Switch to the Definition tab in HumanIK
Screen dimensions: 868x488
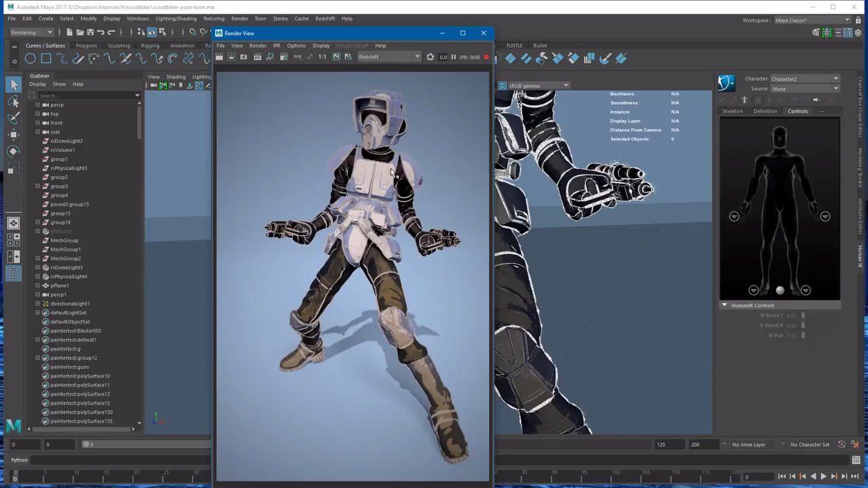click(x=765, y=111)
